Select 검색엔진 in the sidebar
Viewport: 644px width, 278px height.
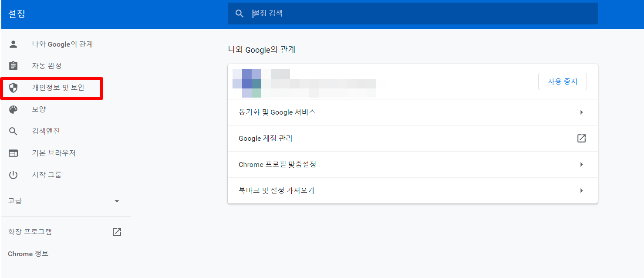[x=46, y=131]
